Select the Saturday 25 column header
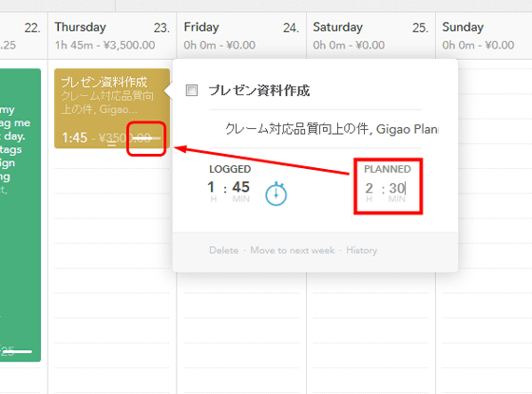 point(370,36)
